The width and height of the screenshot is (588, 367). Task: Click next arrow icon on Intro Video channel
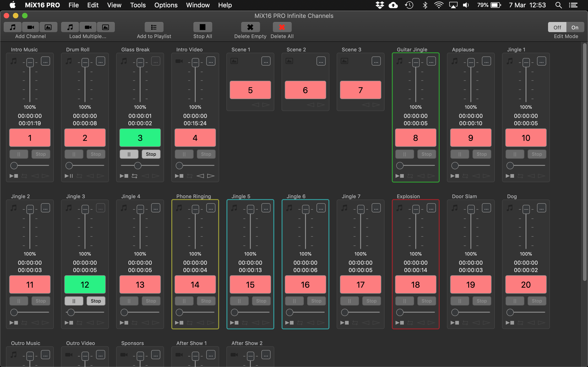211,176
